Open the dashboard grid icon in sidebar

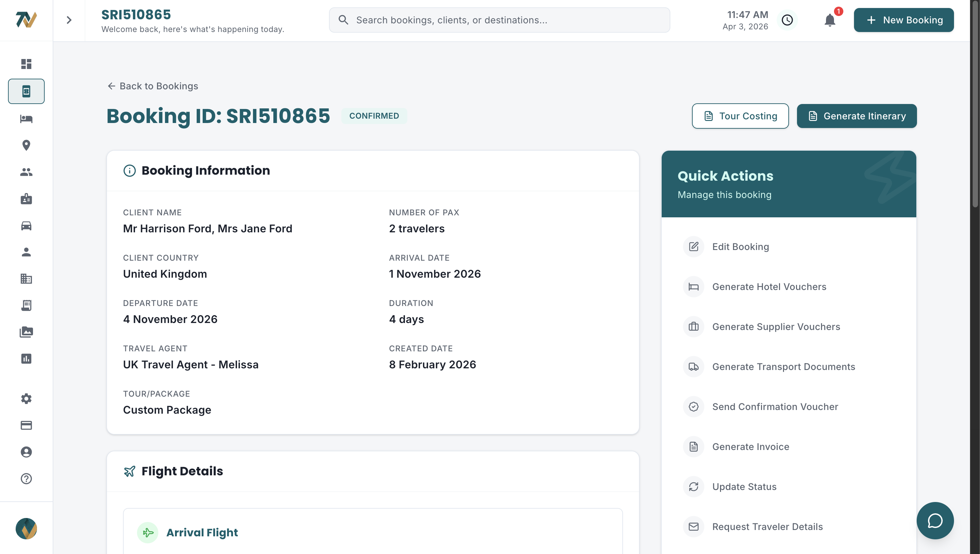[x=26, y=64]
